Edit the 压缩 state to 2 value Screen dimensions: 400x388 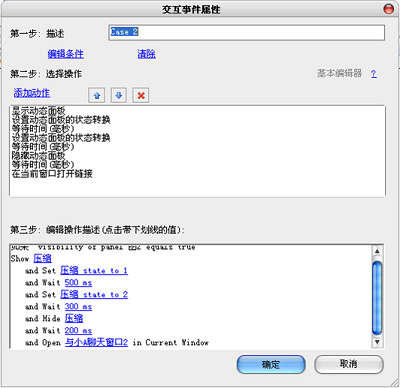tap(94, 295)
